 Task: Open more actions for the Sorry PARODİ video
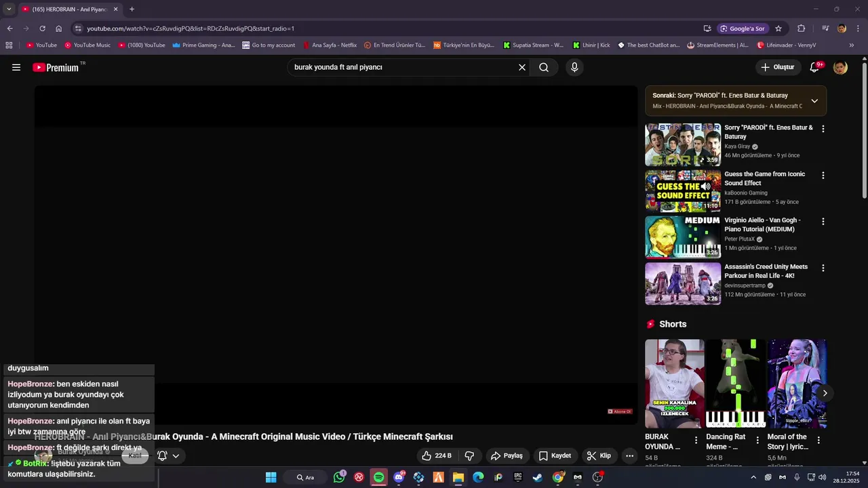click(823, 129)
